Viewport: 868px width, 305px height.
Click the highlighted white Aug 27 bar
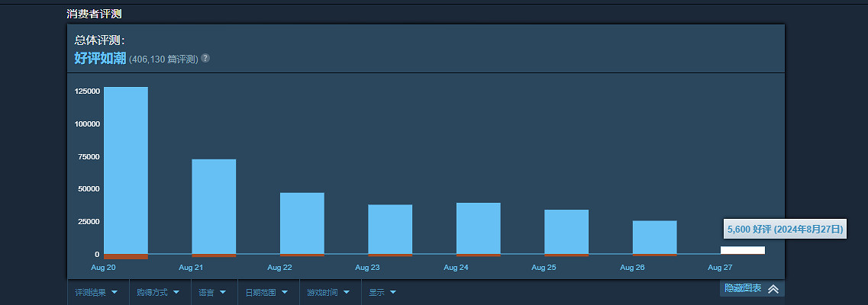pos(743,250)
